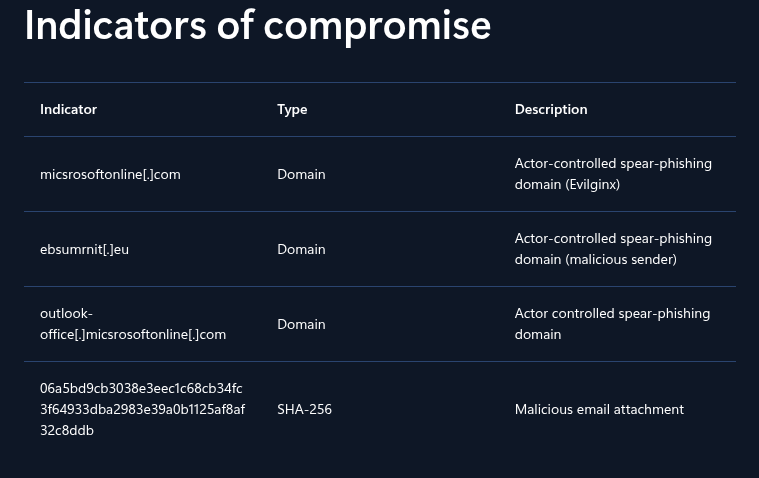
Task: Click the Domain type in outlook-office row
Action: tap(301, 324)
